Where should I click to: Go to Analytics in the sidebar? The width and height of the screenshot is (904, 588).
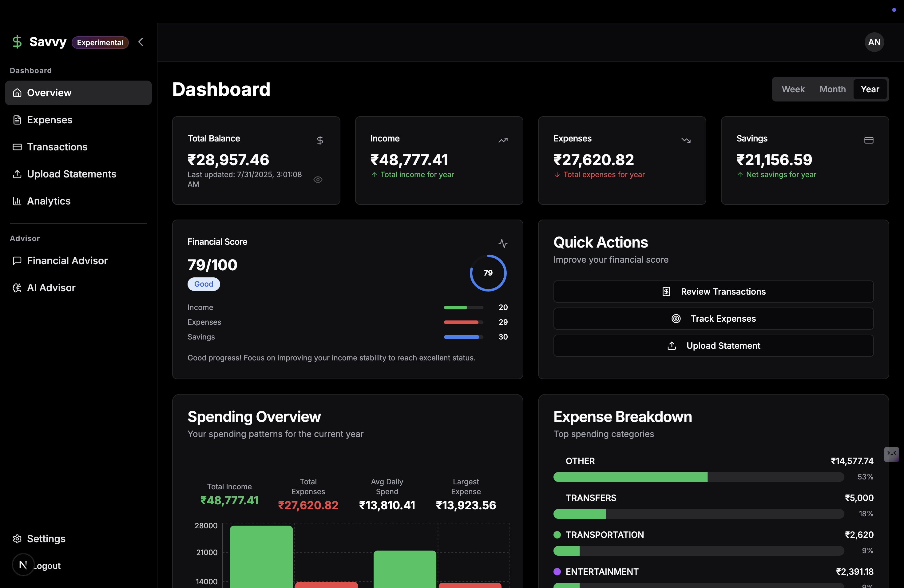click(x=49, y=201)
